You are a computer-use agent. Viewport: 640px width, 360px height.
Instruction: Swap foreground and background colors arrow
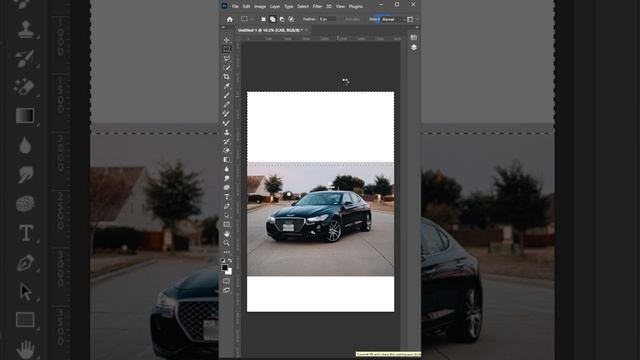tap(230, 260)
